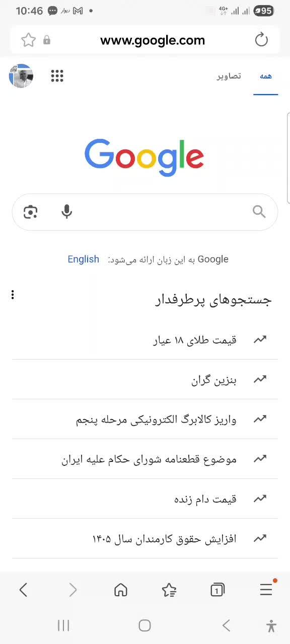This screenshot has height=644, width=290.
Task: Tap the search input field
Action: click(151, 212)
